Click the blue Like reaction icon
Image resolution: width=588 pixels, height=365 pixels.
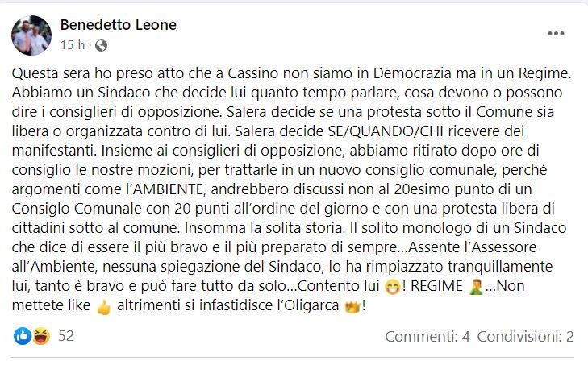coord(22,336)
